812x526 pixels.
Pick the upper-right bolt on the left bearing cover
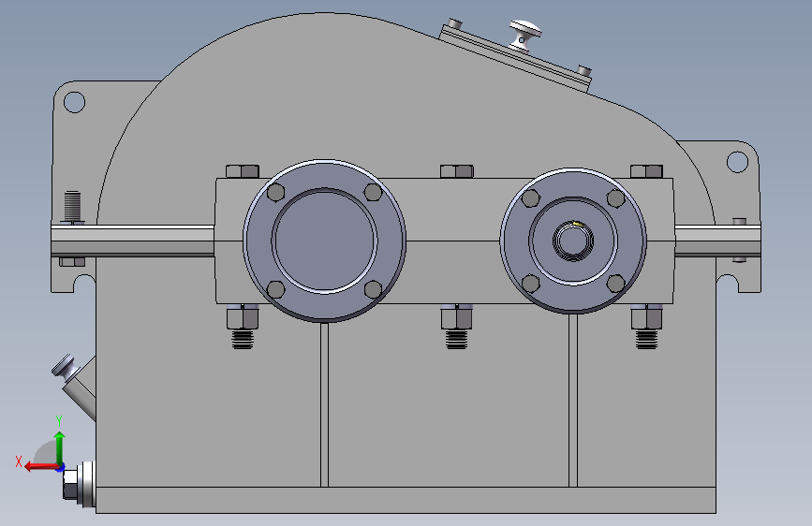pyautogui.click(x=373, y=192)
